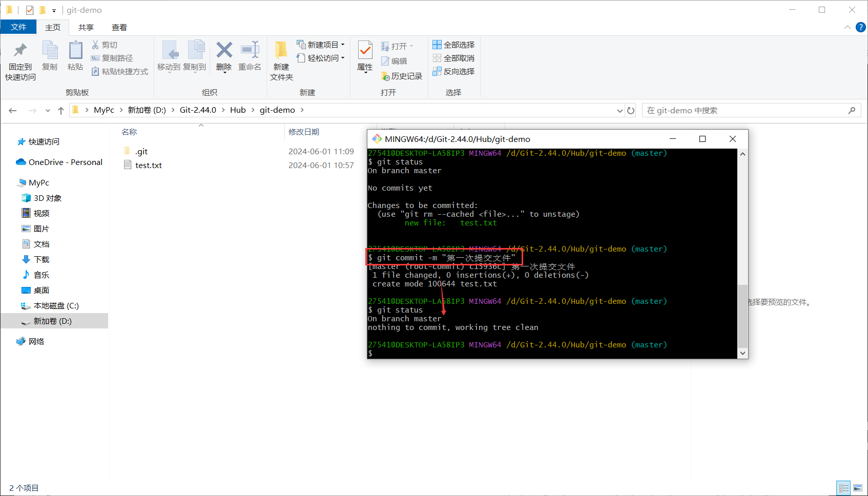The image size is (868, 496).
Task: Switch to details view icon in status bar
Action: click(843, 488)
